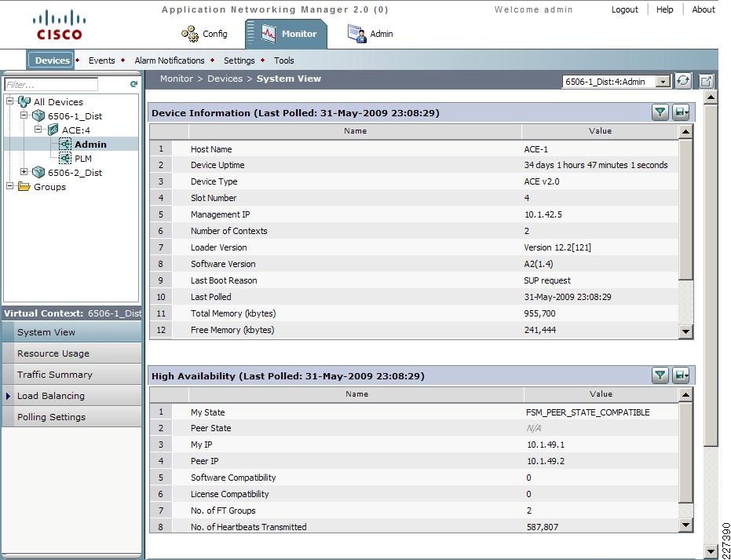Click the main page scrollbar up arrow
Viewport: 731px width, 560px height.
[711, 97]
